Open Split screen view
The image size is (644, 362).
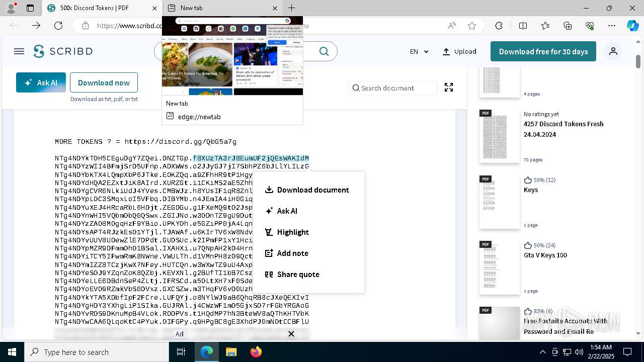coord(523,26)
